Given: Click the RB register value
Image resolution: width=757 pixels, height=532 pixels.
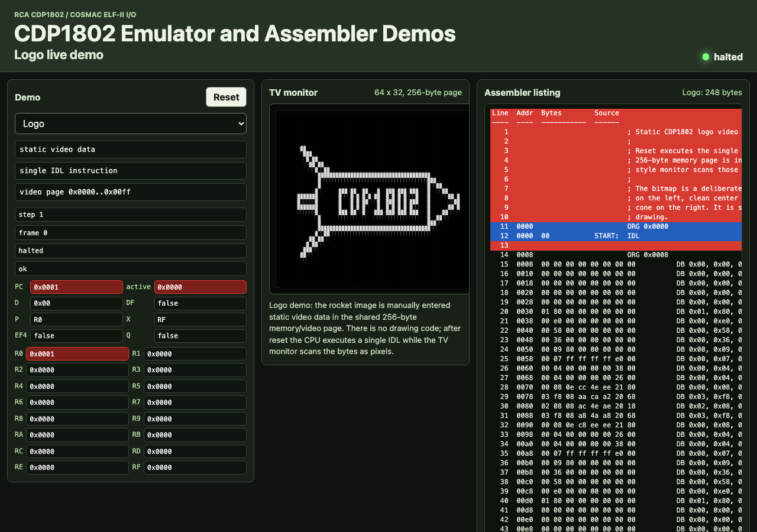Looking at the screenshot, I should pyautogui.click(x=195, y=435).
